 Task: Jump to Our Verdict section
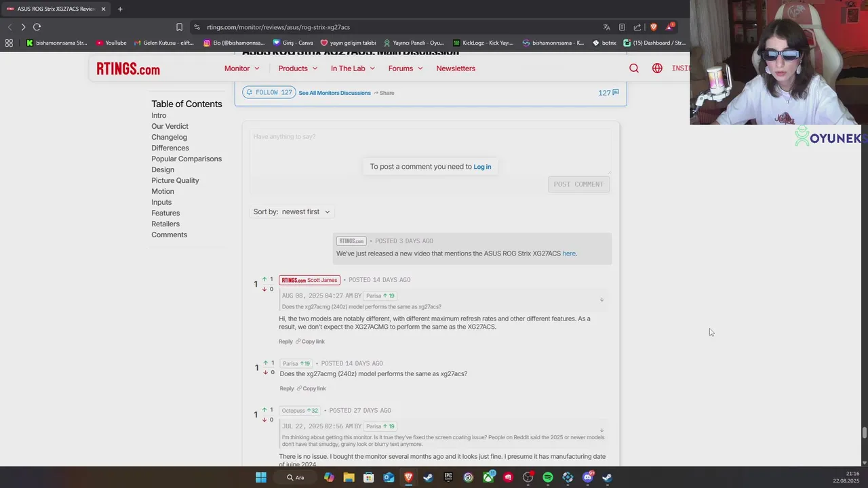[x=170, y=126]
